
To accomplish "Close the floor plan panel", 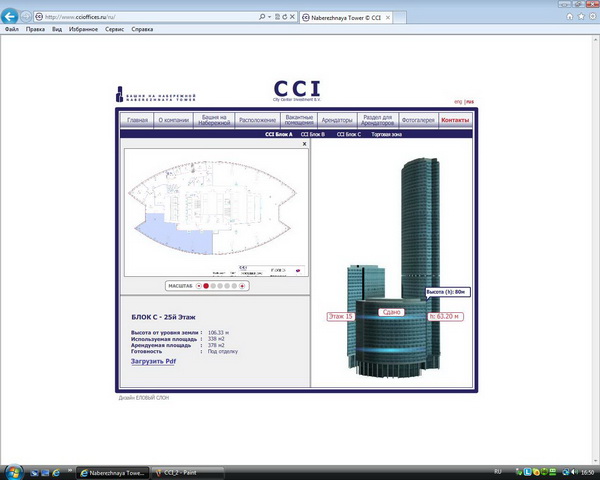I will (304, 144).
